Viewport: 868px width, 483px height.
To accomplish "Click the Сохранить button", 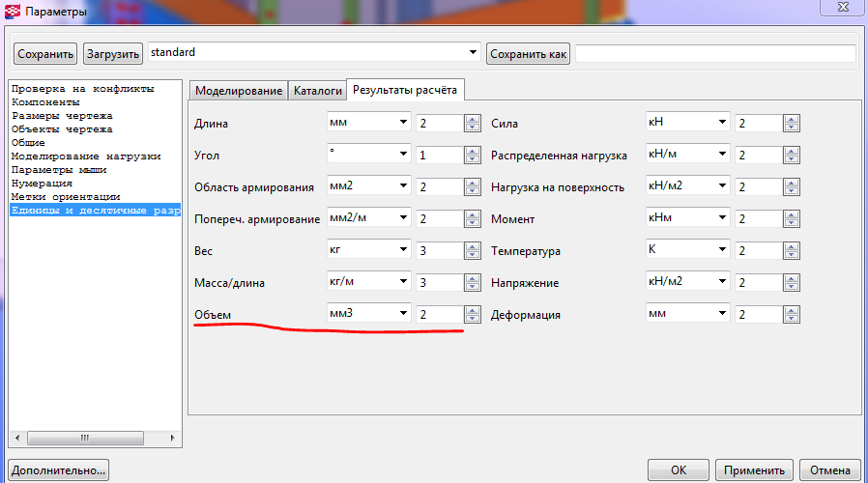I will (45, 54).
